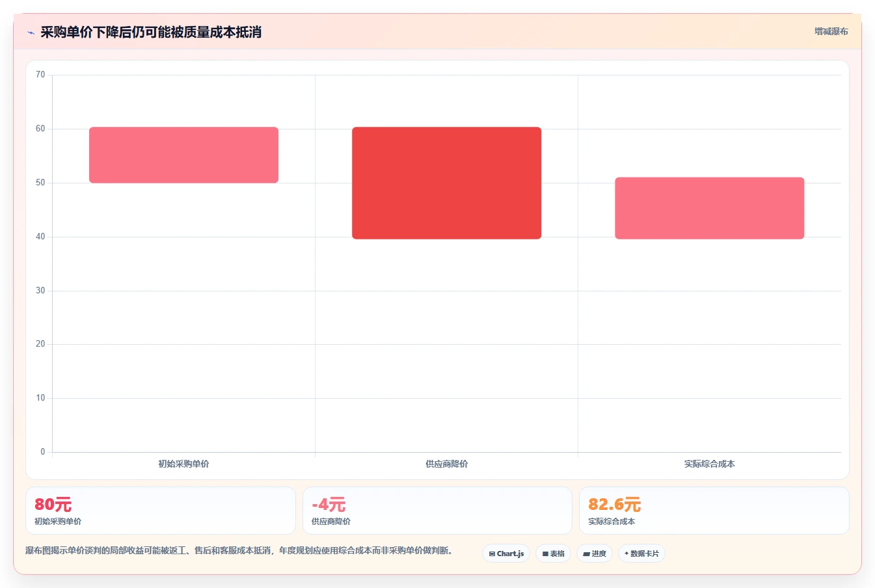The image size is (875, 588).
Task: Click the 数据卡片 tag chip
Action: pos(641,554)
